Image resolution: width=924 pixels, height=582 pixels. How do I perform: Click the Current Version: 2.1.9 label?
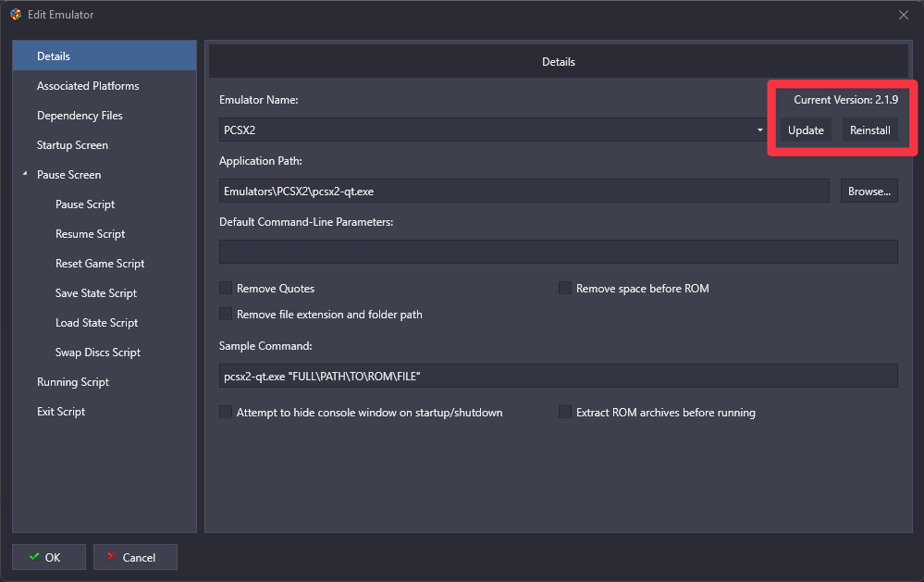tap(845, 100)
